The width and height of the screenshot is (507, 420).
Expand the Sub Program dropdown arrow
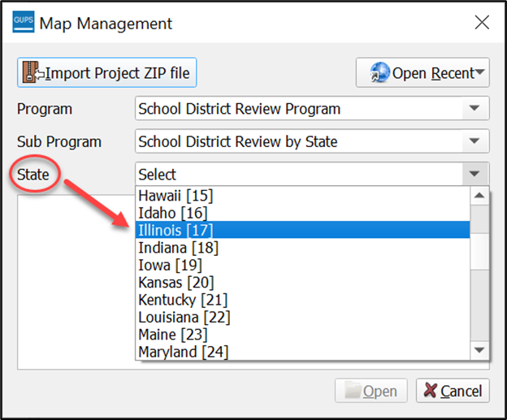(474, 141)
